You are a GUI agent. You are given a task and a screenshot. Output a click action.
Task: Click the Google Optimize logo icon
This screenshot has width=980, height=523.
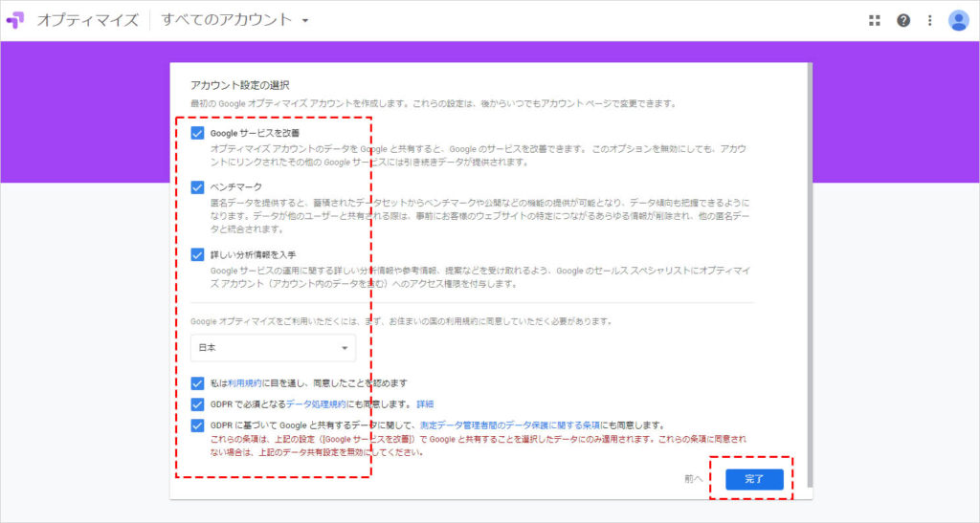(16, 20)
